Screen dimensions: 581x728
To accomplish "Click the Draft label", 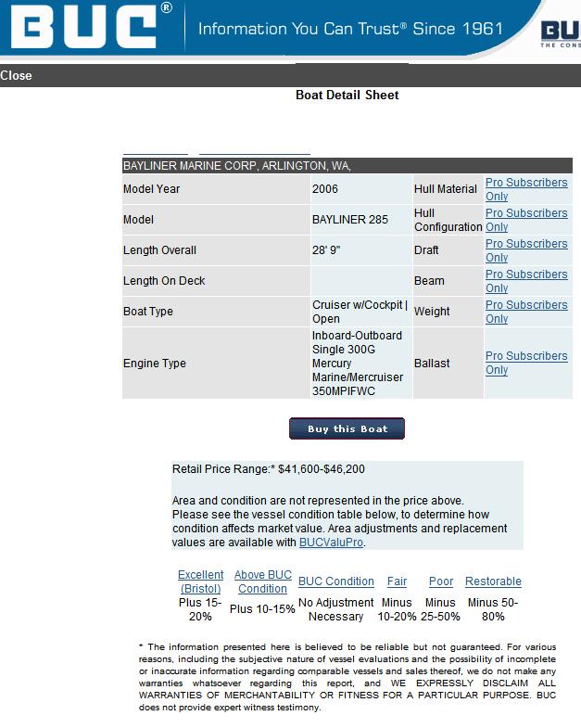I will tap(426, 250).
